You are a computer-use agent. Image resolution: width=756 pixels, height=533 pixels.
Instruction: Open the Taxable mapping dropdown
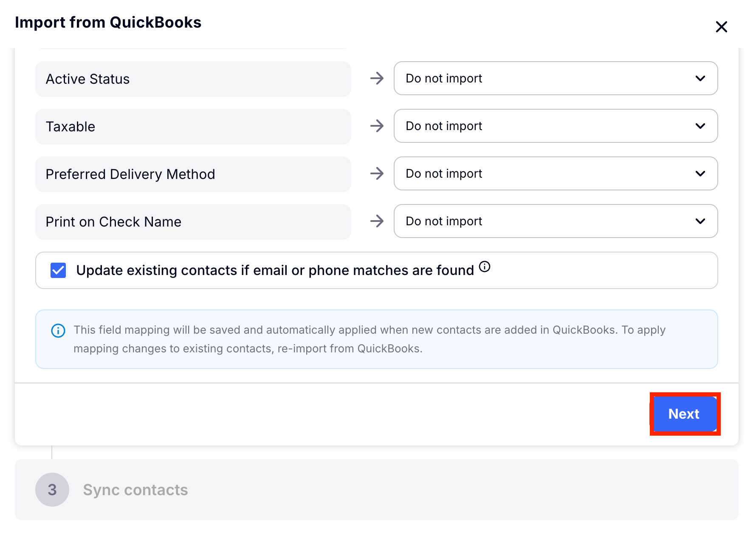click(x=556, y=126)
